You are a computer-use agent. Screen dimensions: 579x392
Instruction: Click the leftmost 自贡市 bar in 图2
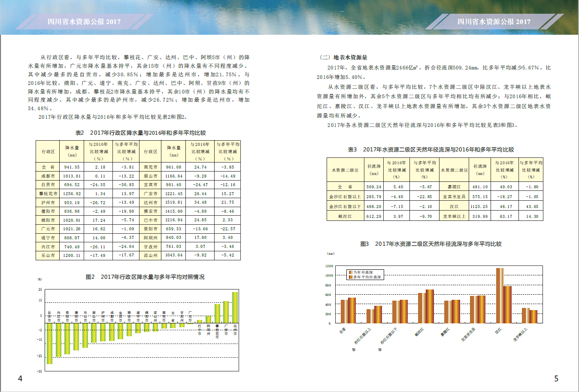pyautogui.click(x=49, y=343)
